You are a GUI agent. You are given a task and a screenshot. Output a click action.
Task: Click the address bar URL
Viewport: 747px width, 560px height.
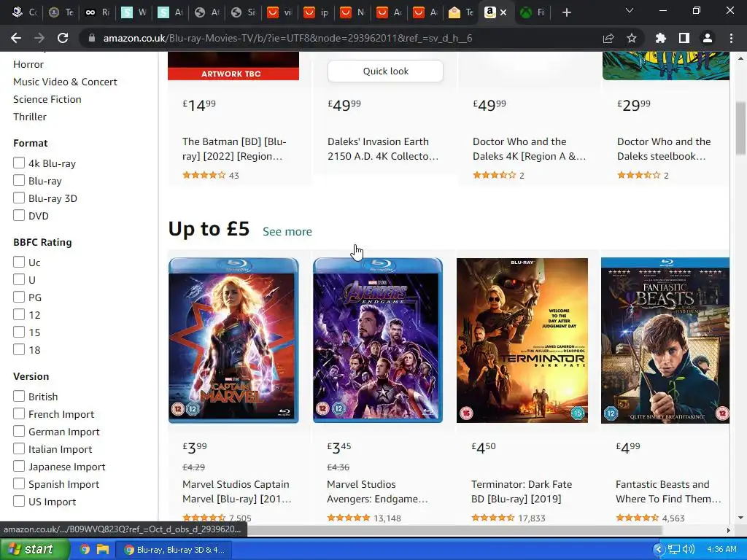(x=287, y=38)
